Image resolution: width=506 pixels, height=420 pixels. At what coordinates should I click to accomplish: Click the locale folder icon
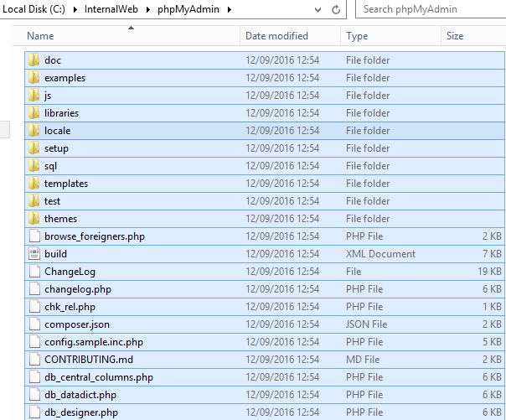pos(34,131)
